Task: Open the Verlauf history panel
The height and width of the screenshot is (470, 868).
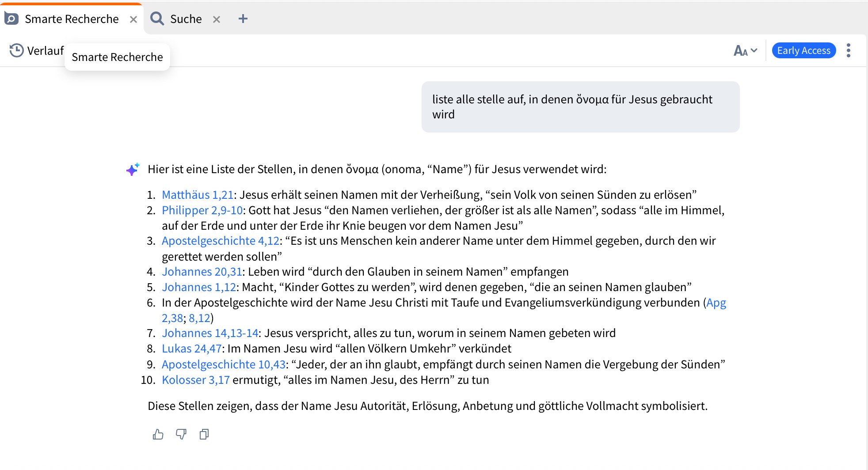Action: tap(37, 50)
